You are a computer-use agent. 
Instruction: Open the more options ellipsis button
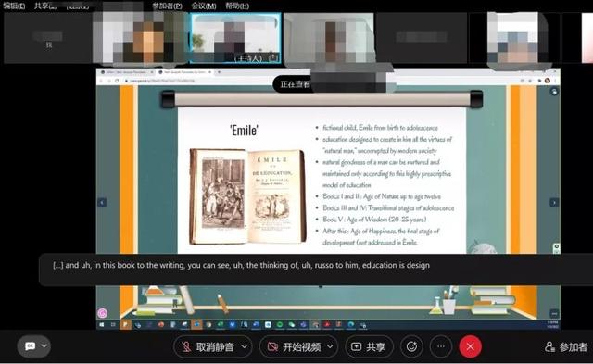(x=441, y=346)
